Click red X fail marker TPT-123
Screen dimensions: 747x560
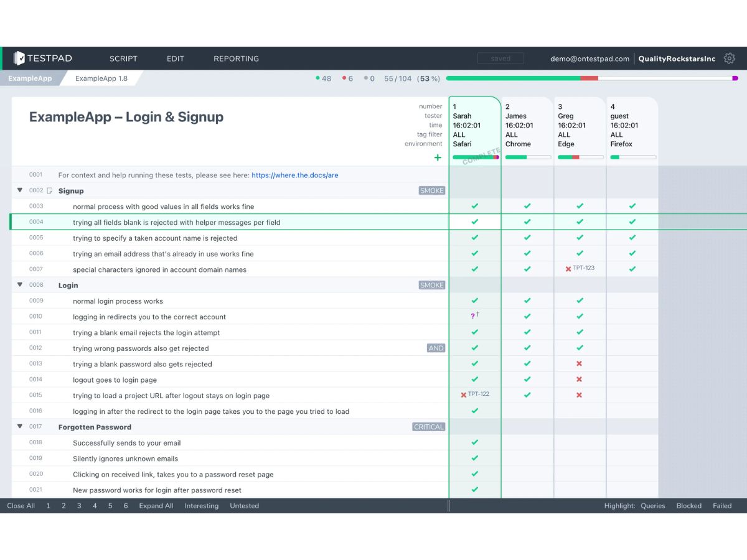[568, 269]
